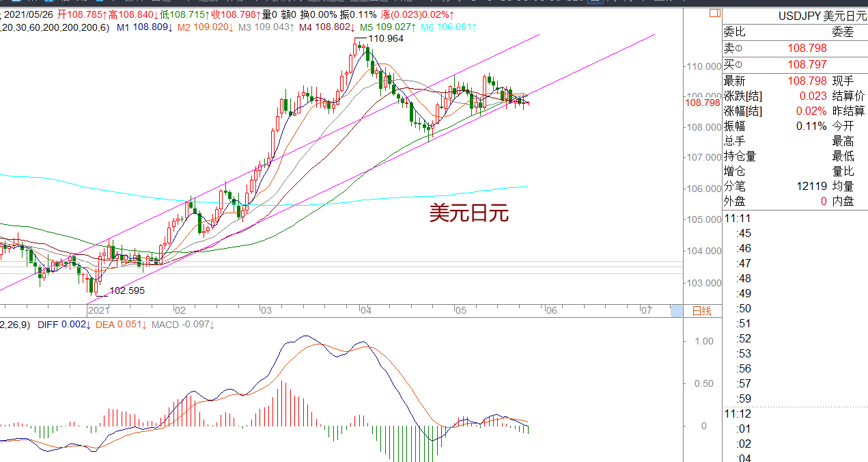
Task: Click the 106.000 price axis label
Action: point(703,189)
